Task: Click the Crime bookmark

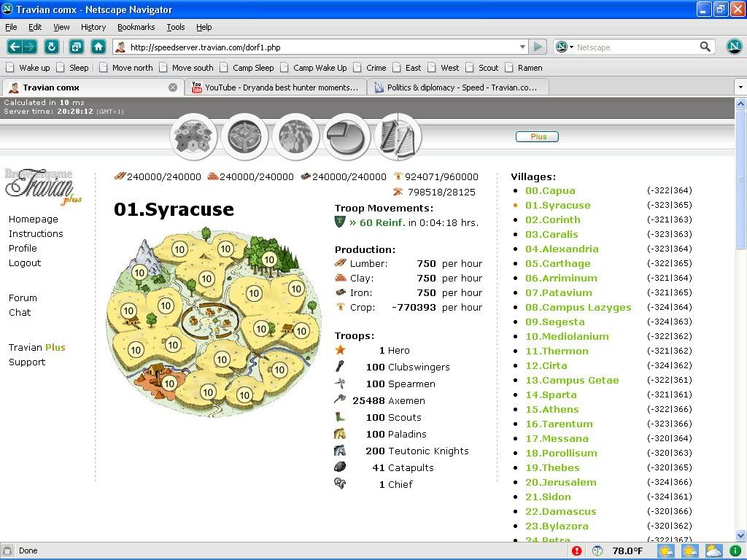Action: click(x=371, y=68)
